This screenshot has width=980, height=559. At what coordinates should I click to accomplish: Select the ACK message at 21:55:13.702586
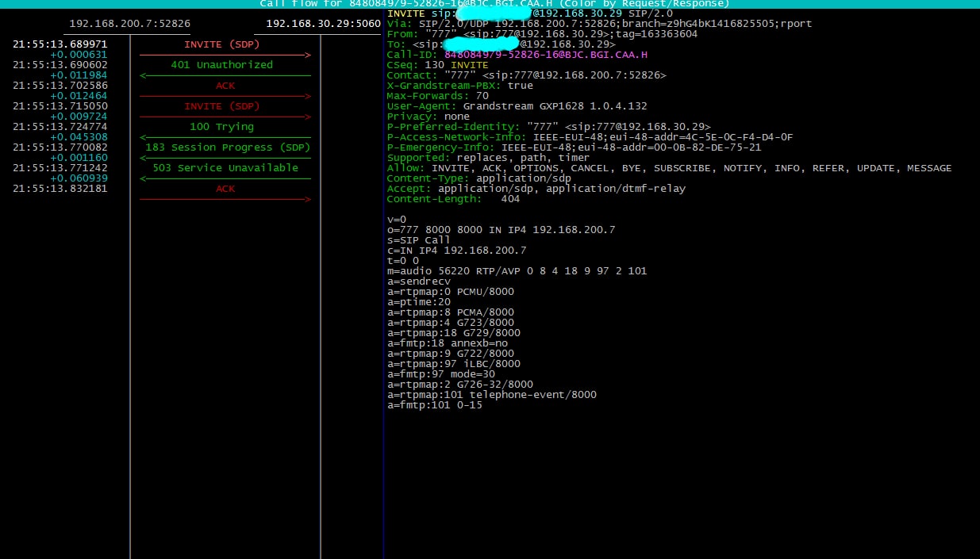point(225,86)
